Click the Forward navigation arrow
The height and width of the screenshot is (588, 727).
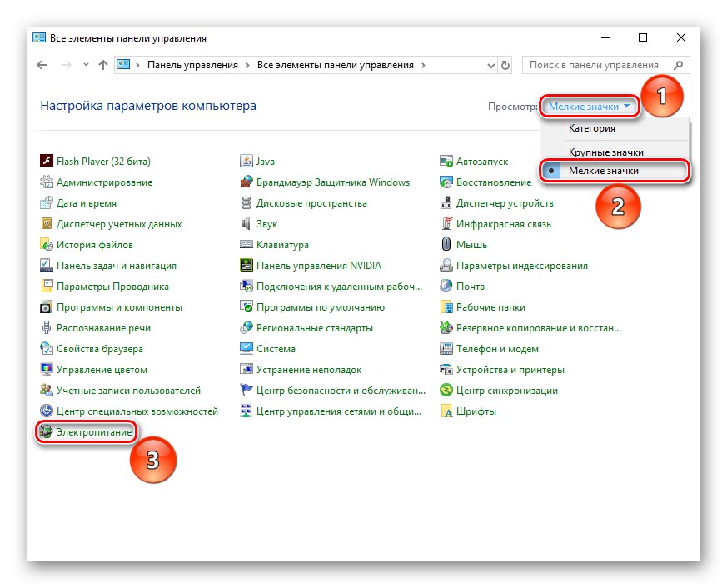pos(67,65)
